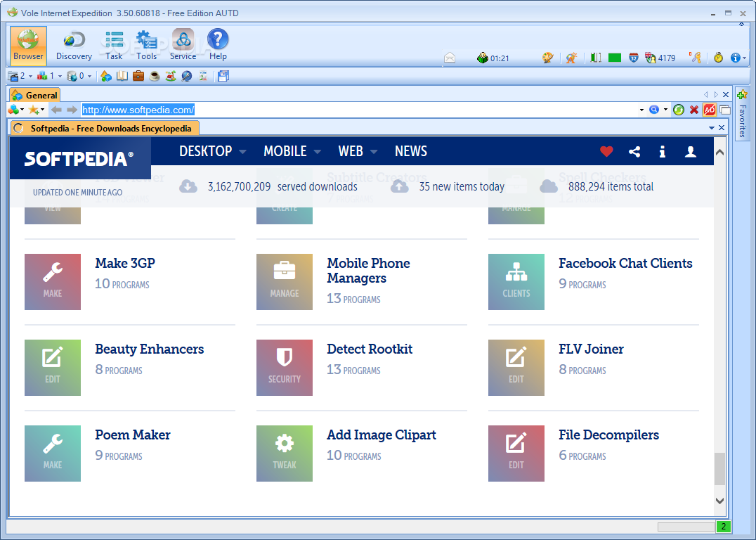Open the DESKTOP menu
The image size is (756, 540).
pyautogui.click(x=213, y=151)
